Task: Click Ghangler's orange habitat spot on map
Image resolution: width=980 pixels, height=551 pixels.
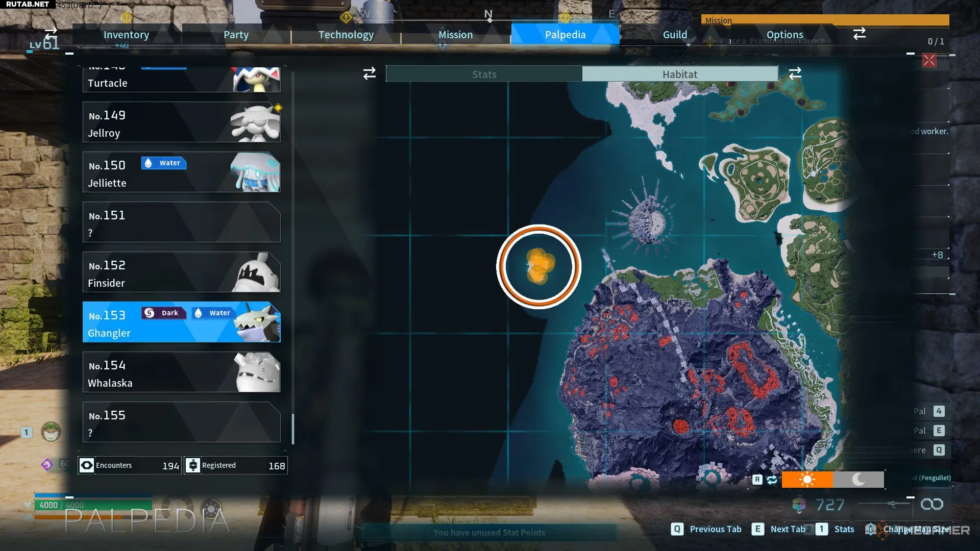Action: click(539, 266)
